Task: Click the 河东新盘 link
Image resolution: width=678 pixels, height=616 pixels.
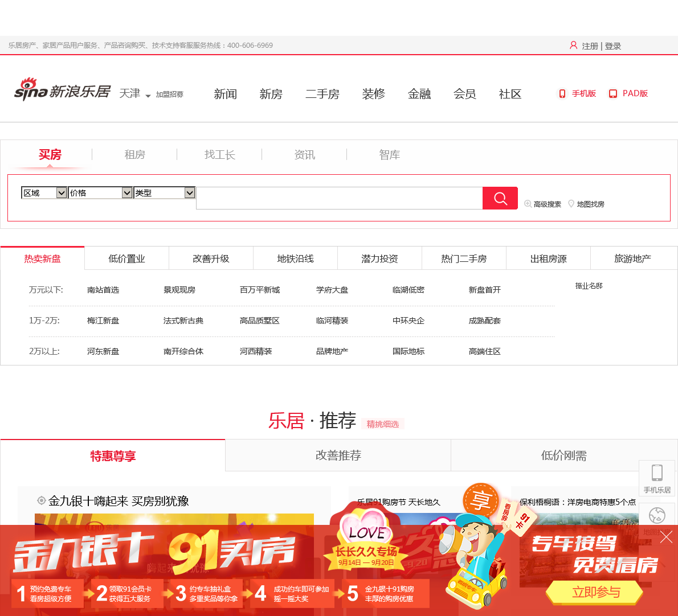Action: coord(103,351)
